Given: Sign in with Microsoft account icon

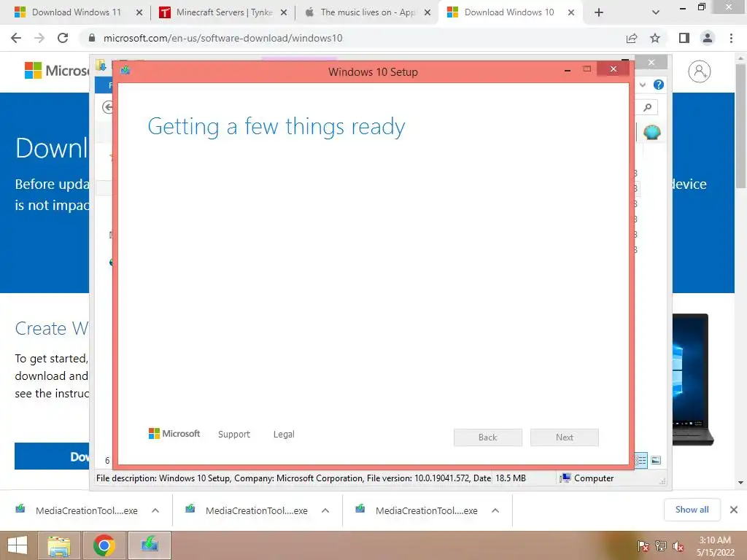Looking at the screenshot, I should pos(700,71).
